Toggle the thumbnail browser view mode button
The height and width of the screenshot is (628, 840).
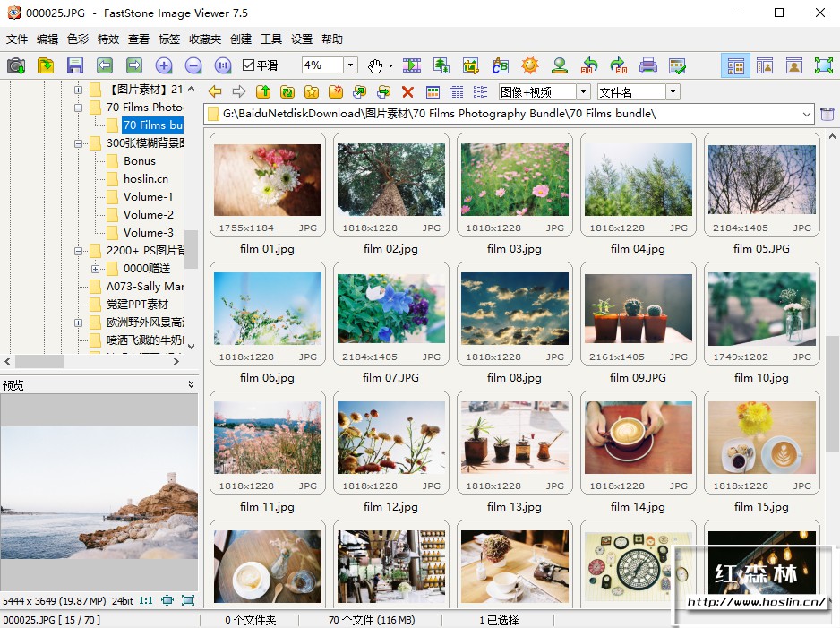tap(735, 65)
